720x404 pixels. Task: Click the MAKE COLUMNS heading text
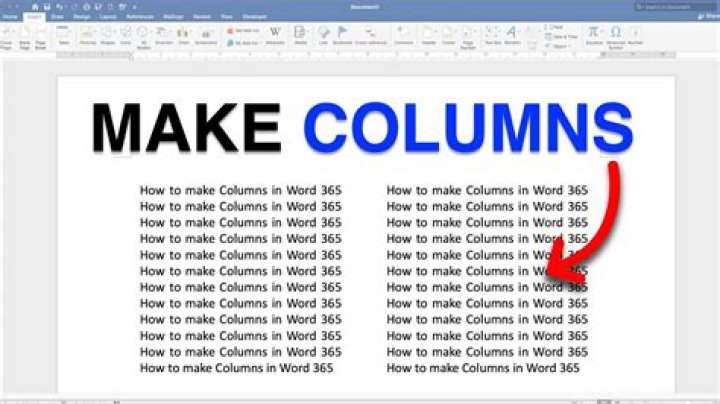coord(362,128)
